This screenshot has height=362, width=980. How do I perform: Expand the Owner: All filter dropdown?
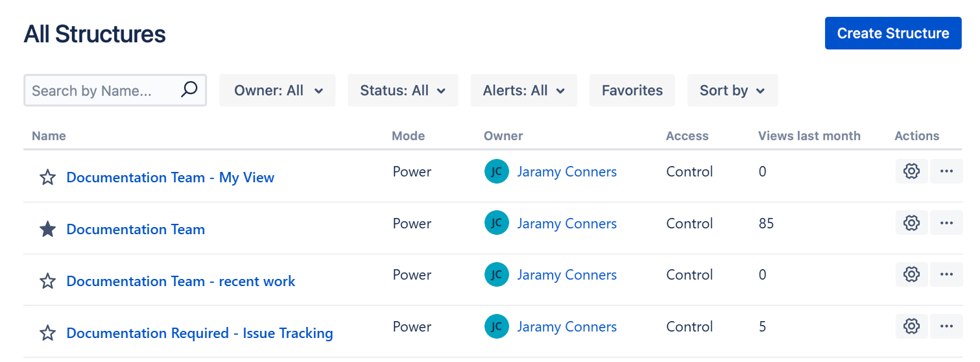(x=278, y=90)
